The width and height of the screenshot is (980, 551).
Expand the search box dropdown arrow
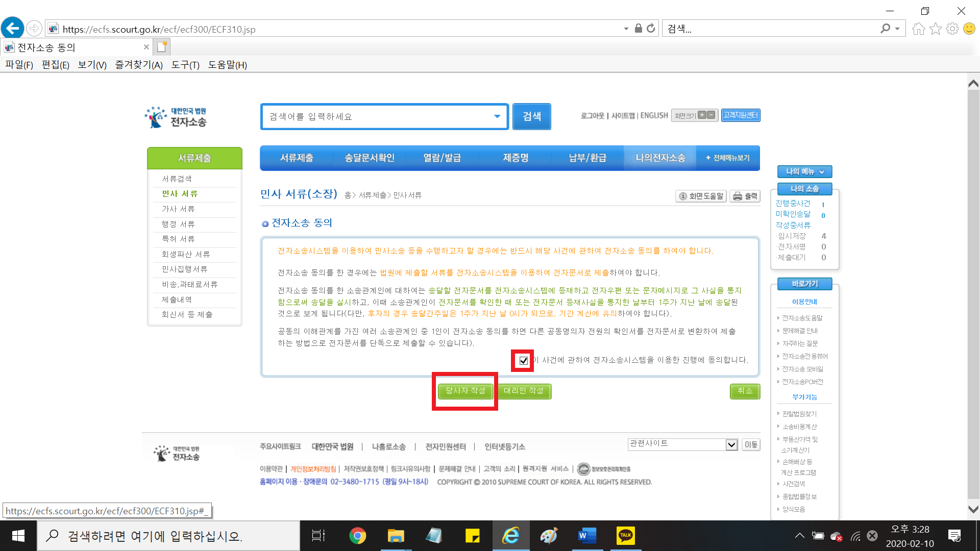[x=497, y=117]
